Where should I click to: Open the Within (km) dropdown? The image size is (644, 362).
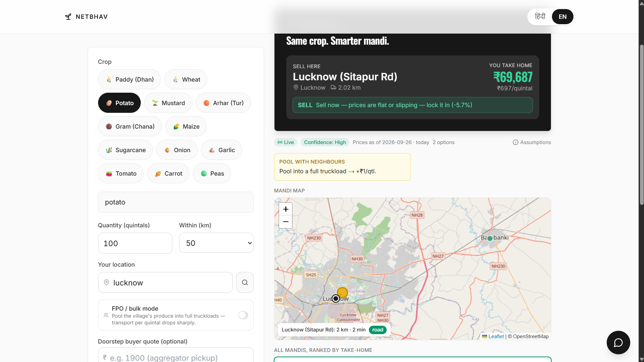pyautogui.click(x=216, y=243)
